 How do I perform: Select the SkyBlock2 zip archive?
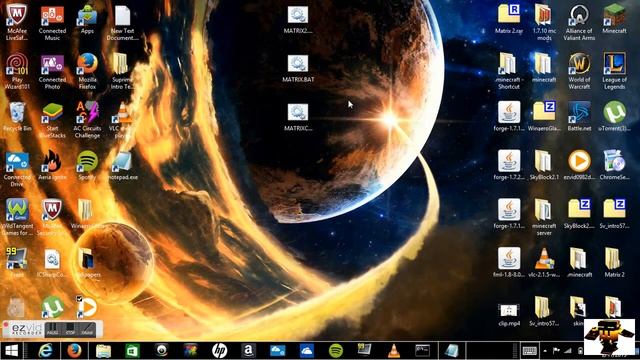579,214
